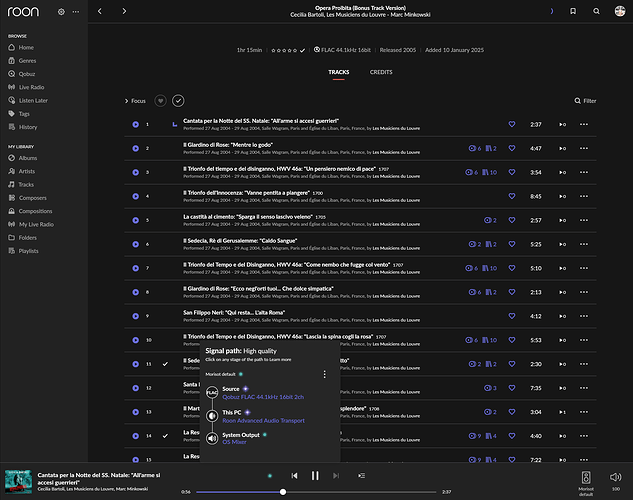
Task: Open the volume control speaker icon
Action: [616, 477]
